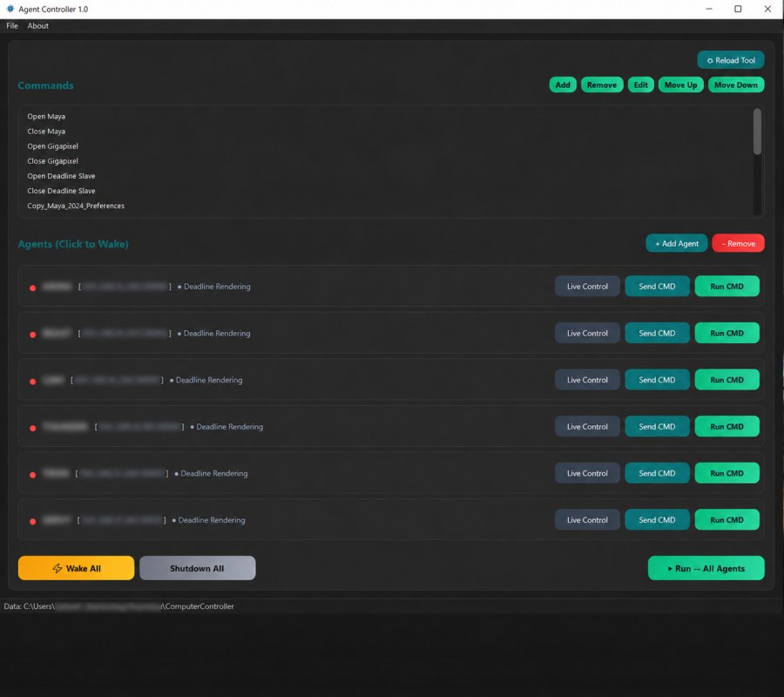Click the Move Up button
The height and width of the screenshot is (697, 784).
coord(680,85)
